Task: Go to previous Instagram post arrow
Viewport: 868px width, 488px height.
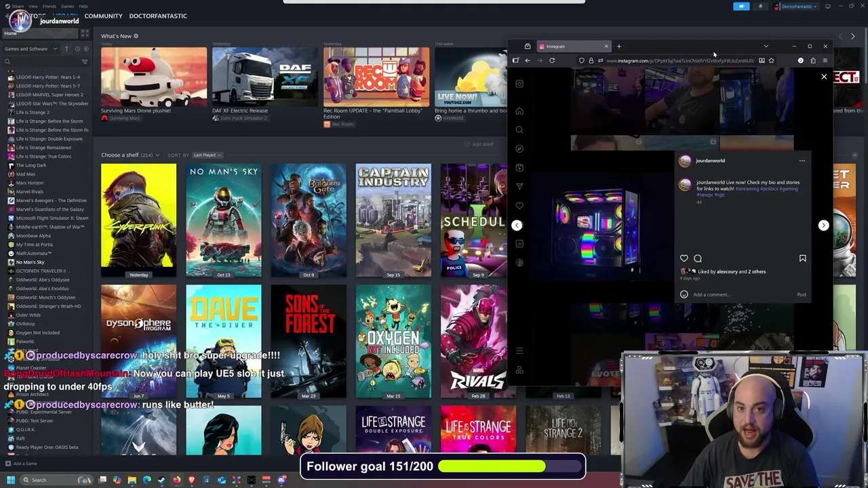Action: pyautogui.click(x=517, y=225)
